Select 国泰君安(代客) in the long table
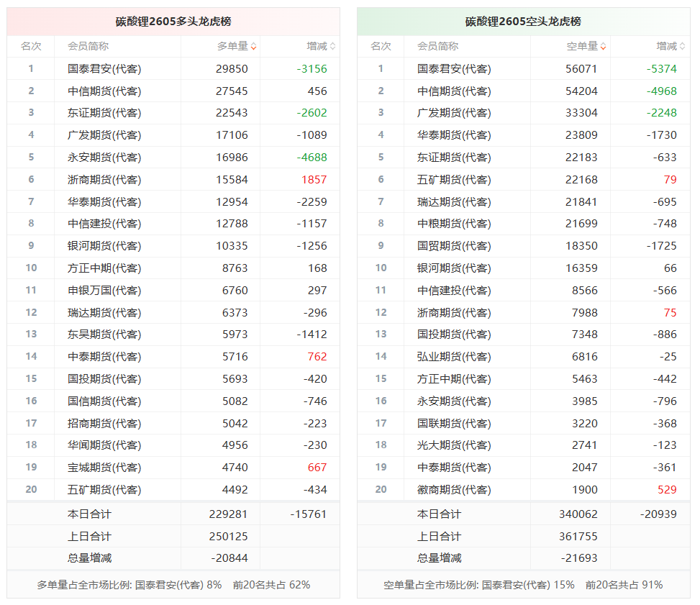 [104, 69]
